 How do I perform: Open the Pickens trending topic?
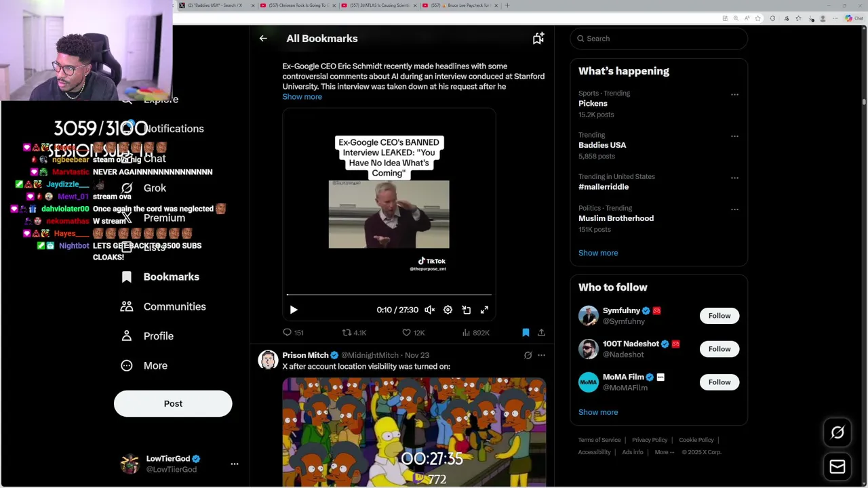[x=593, y=104]
